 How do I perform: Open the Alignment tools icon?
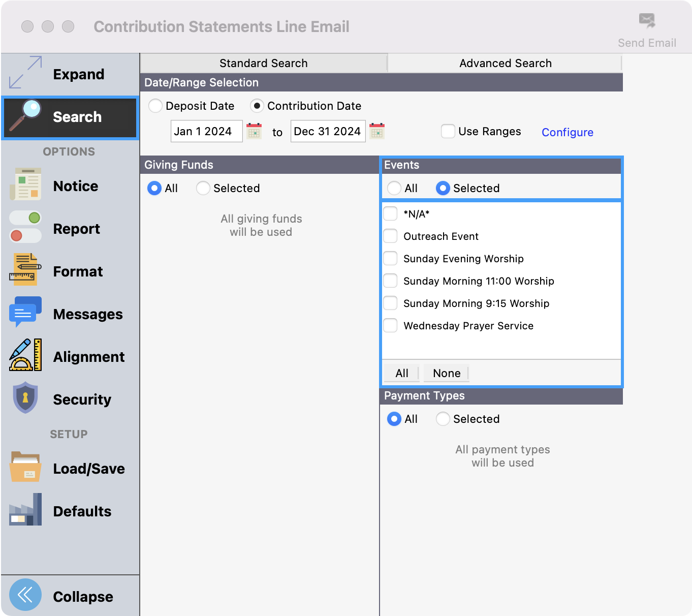tap(25, 355)
